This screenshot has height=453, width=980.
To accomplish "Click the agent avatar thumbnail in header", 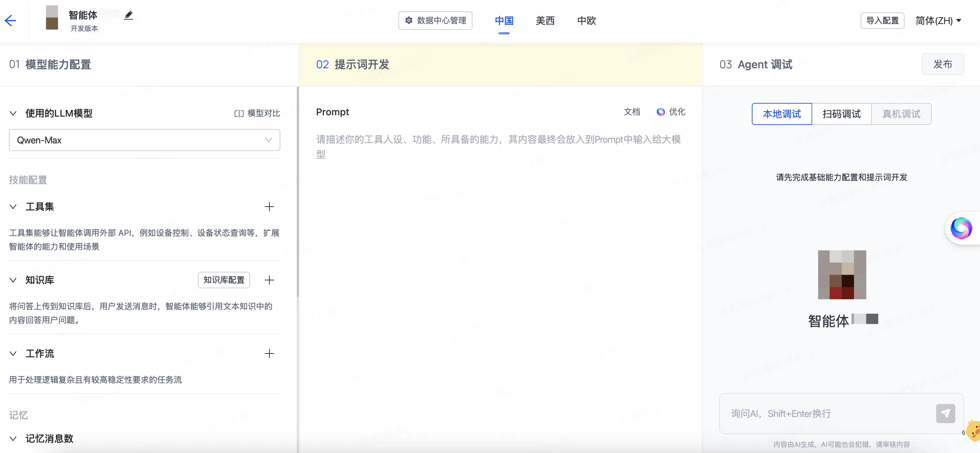I will (52, 18).
